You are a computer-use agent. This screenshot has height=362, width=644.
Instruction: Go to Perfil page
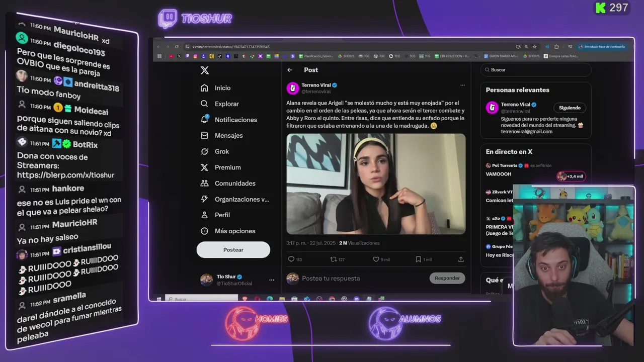215,215
